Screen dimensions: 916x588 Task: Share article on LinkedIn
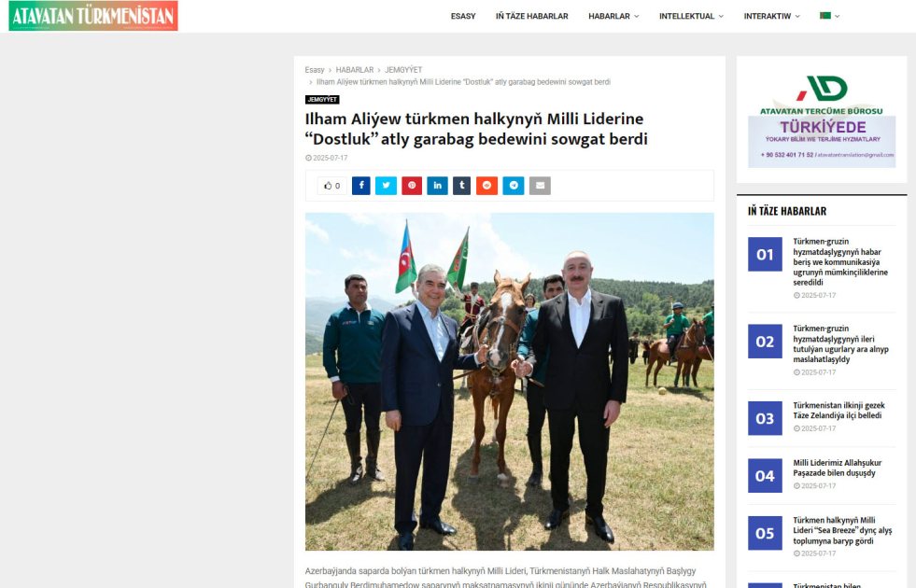pyautogui.click(x=438, y=186)
